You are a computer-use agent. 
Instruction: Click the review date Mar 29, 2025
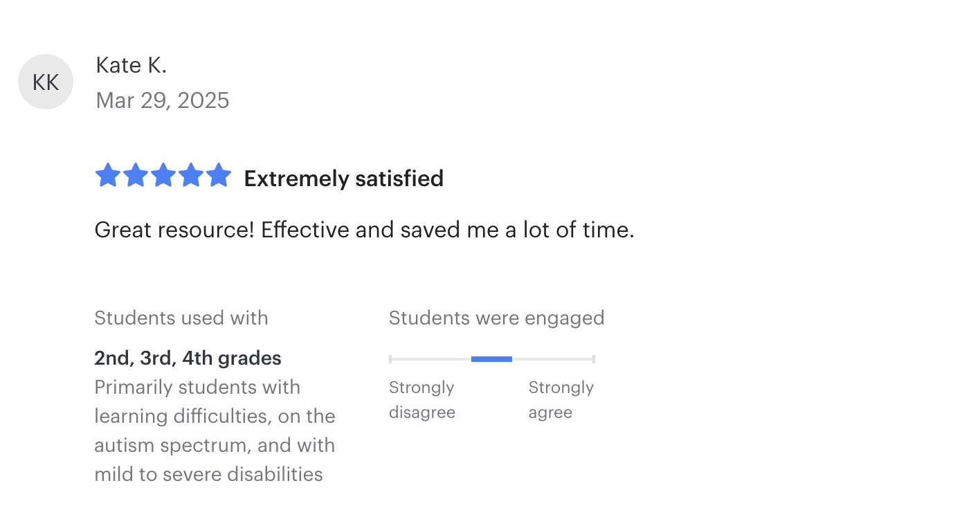pyautogui.click(x=163, y=100)
